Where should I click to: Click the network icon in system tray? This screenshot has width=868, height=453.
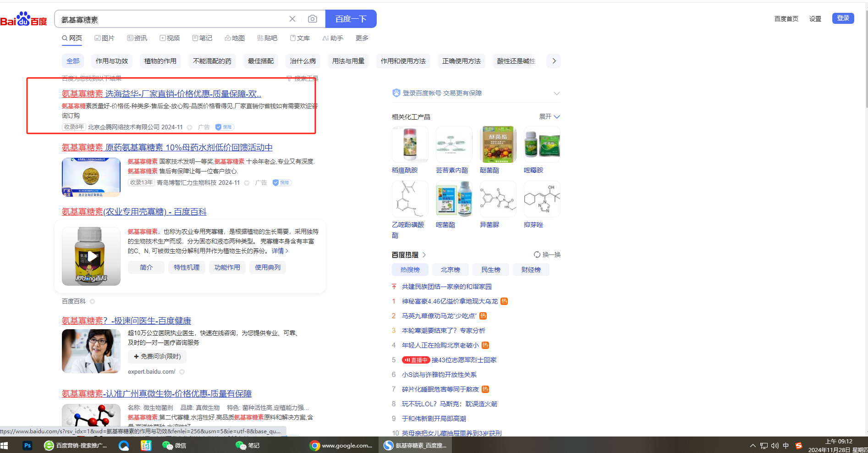764,446
